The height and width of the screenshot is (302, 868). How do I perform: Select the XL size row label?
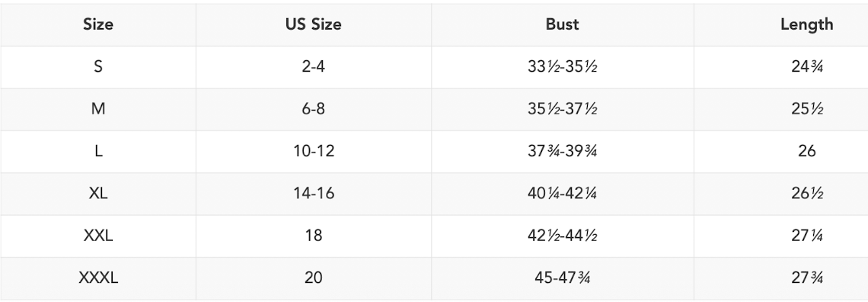pyautogui.click(x=98, y=193)
